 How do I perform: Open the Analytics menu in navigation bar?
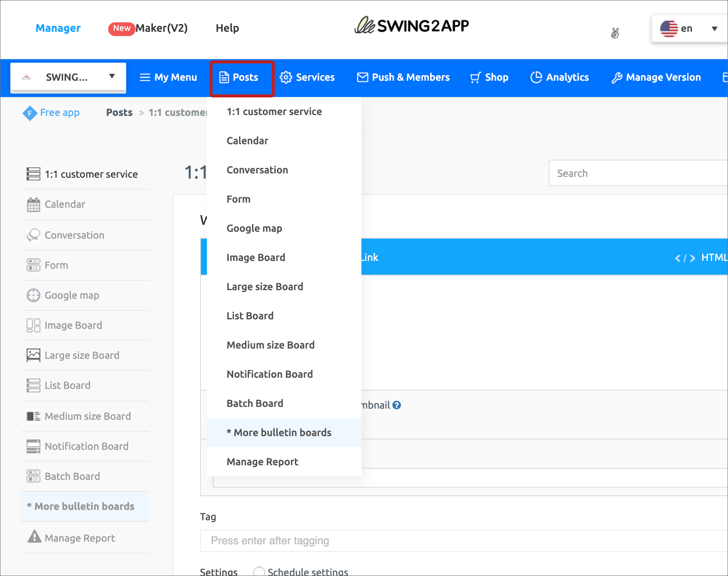(x=559, y=77)
